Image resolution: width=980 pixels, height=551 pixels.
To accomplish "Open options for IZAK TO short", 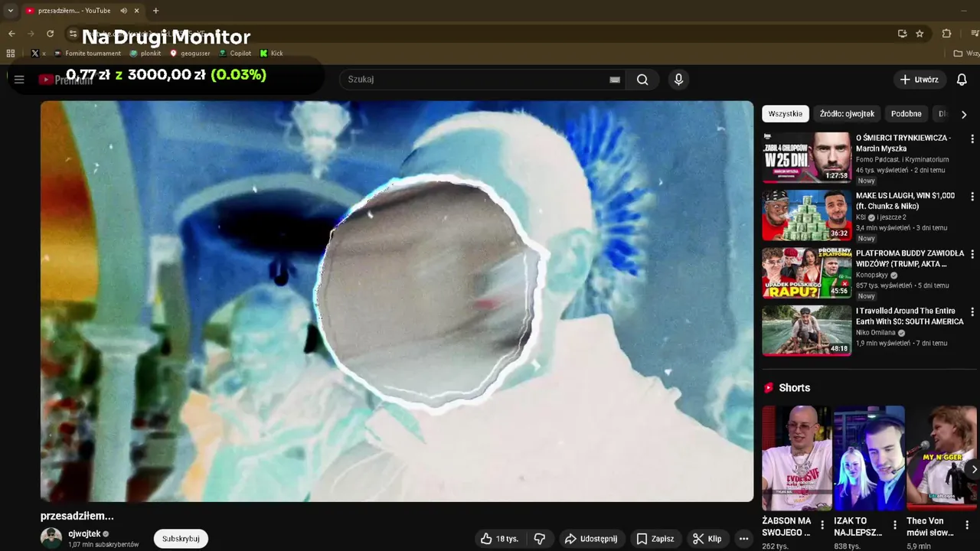I will pyautogui.click(x=894, y=525).
